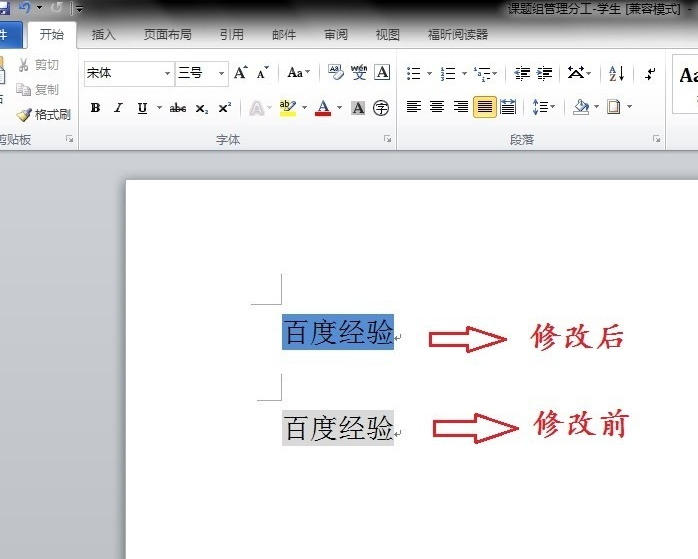The image size is (698, 559).
Task: Open the Underline style dropdown arrow
Action: [x=159, y=108]
